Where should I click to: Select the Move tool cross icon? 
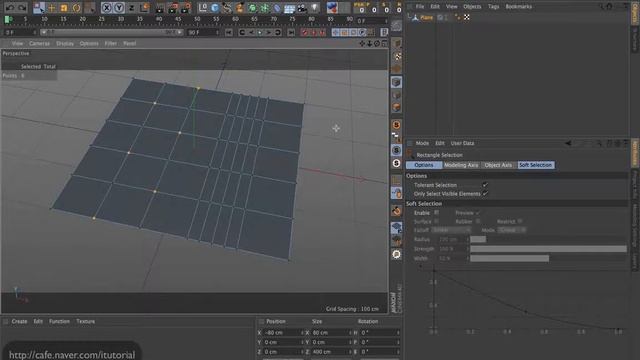click(51, 8)
